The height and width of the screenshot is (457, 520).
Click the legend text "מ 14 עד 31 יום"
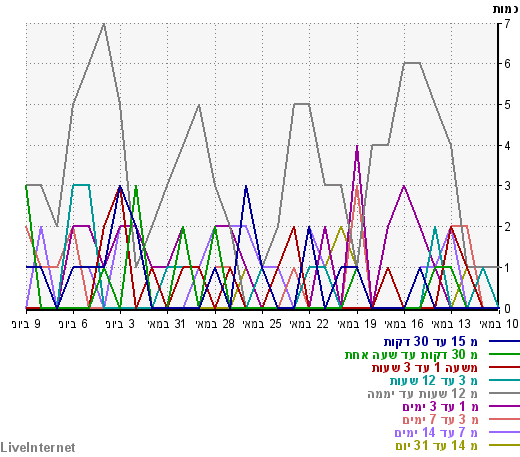pyautogui.click(x=437, y=445)
